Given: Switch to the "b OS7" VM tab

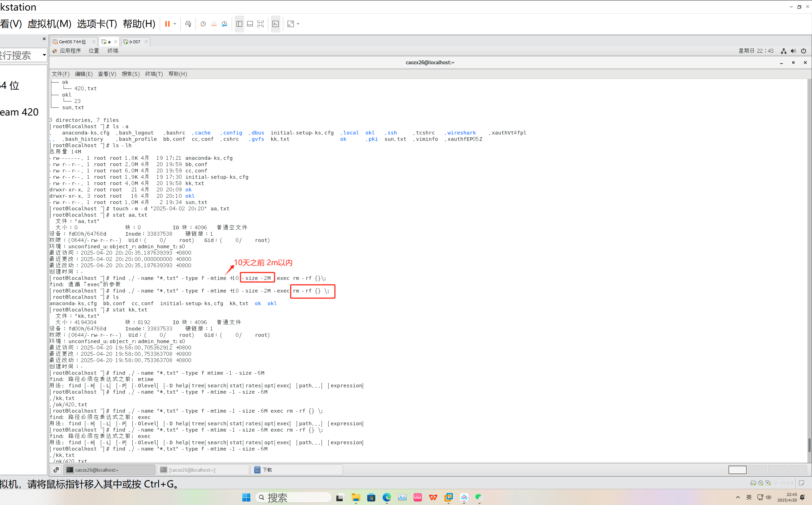Looking at the screenshot, I should [134, 42].
